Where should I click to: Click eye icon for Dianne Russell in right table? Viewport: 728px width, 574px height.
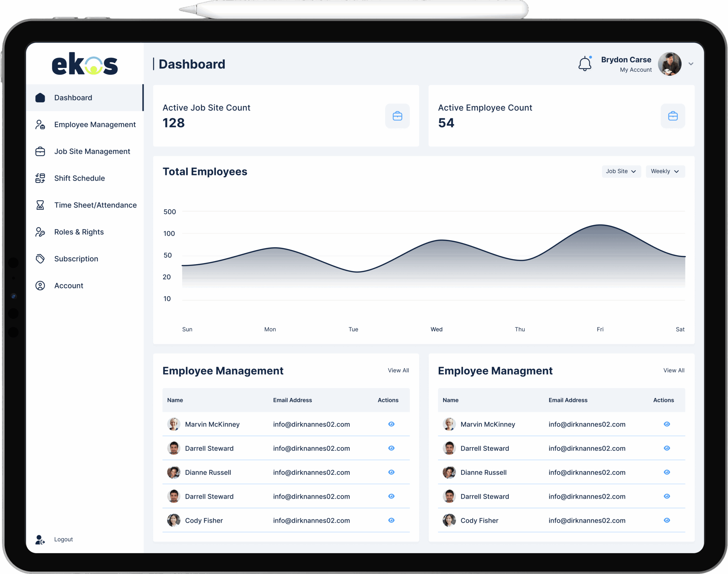667,472
